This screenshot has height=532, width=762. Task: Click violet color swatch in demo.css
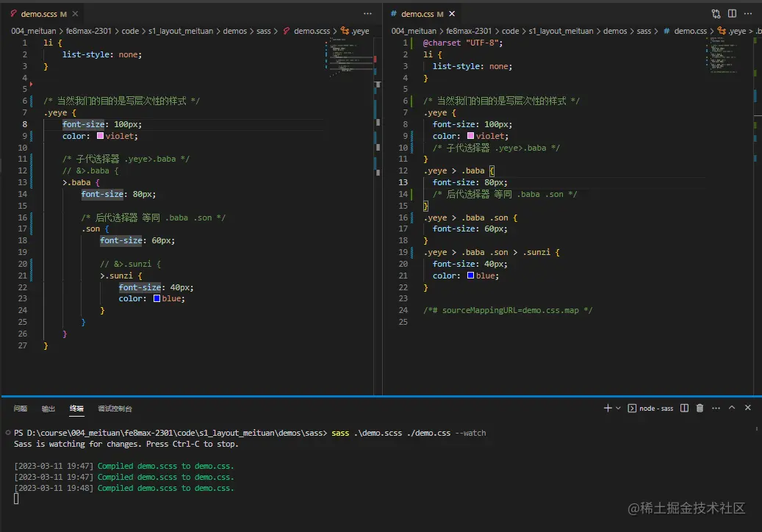point(470,136)
